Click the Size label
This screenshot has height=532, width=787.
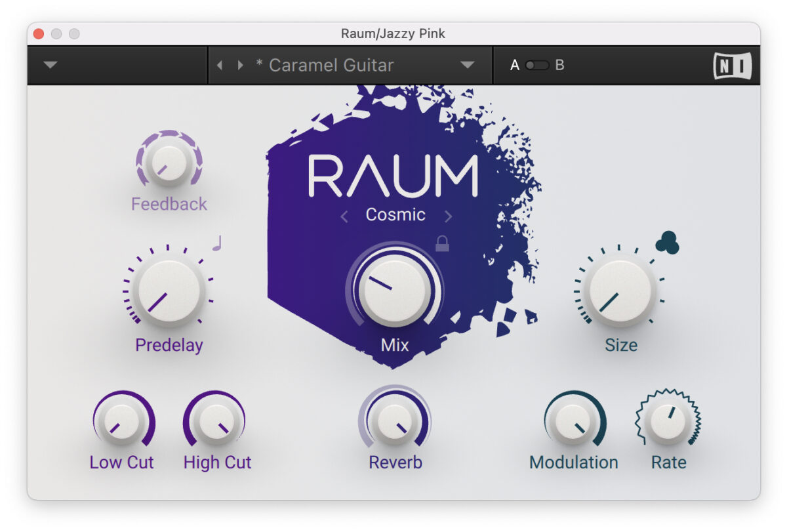(x=621, y=345)
